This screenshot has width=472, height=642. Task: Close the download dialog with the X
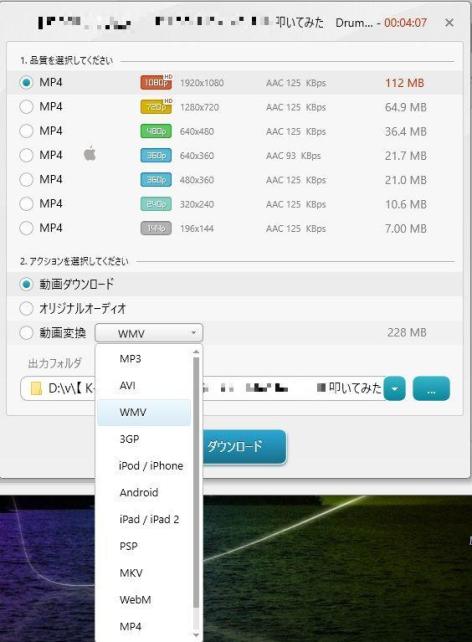point(449,23)
